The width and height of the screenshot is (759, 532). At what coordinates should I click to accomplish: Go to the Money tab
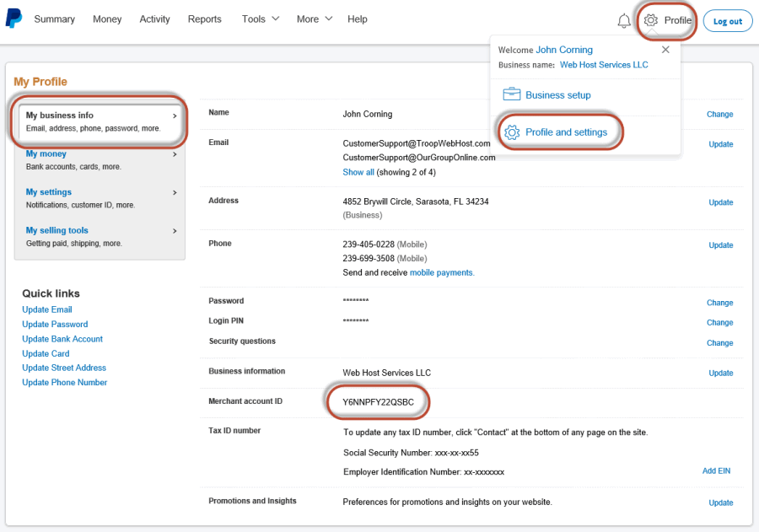(107, 19)
